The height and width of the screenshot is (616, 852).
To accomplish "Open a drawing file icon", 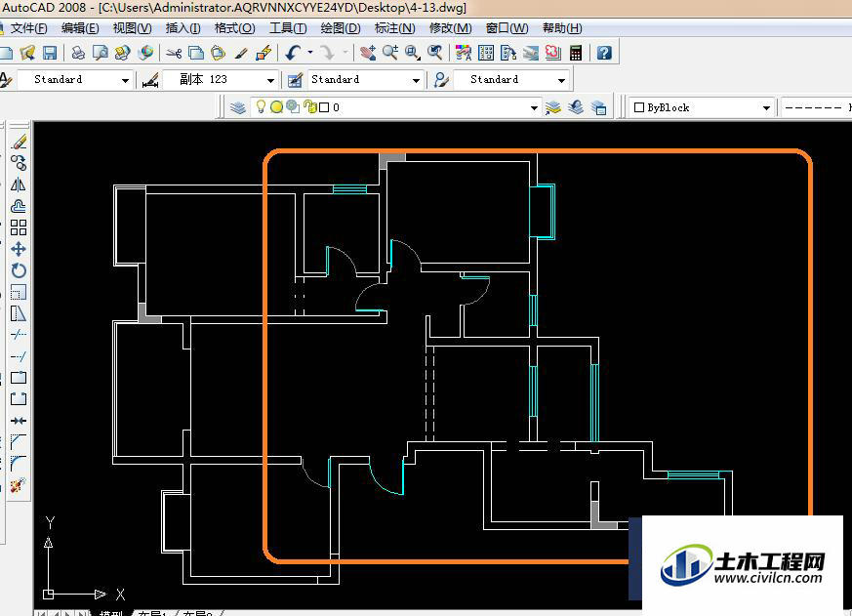I will point(27,53).
